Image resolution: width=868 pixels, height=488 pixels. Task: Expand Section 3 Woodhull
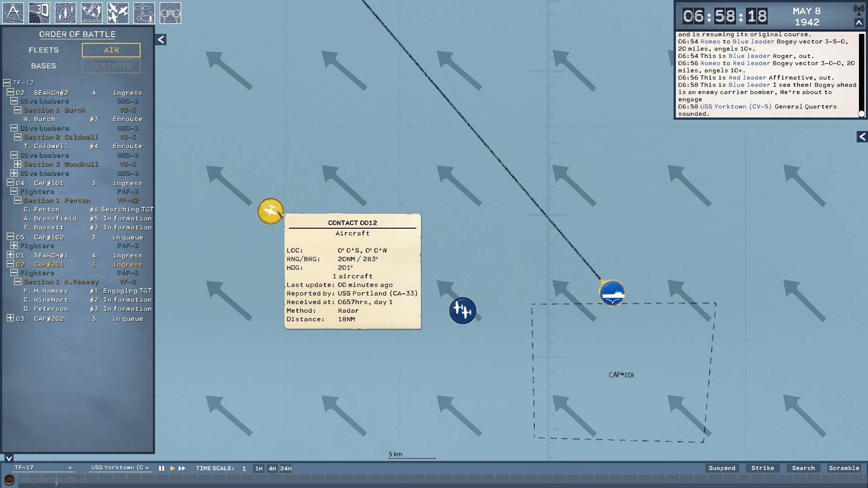coord(18,164)
